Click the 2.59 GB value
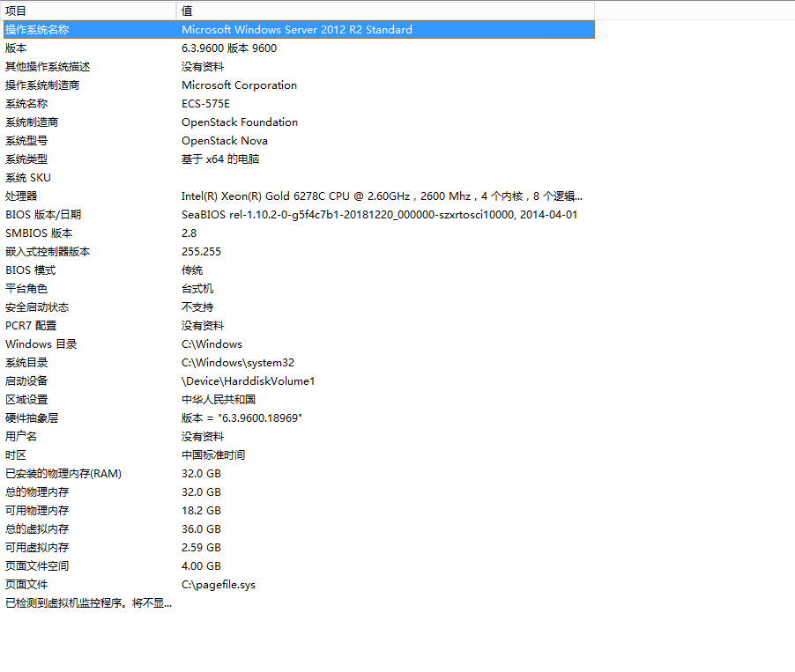 point(201,547)
